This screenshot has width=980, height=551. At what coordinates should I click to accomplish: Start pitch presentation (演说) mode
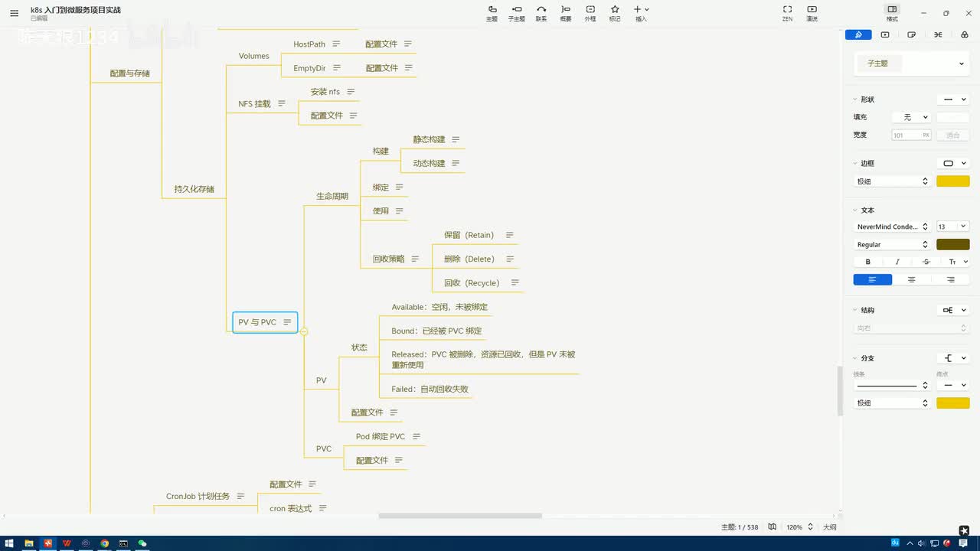(812, 13)
